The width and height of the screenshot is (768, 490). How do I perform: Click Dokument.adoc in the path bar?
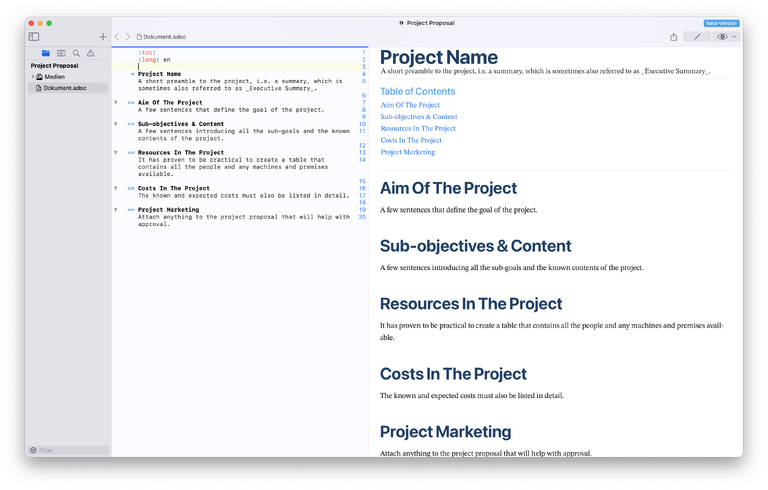[x=164, y=37]
